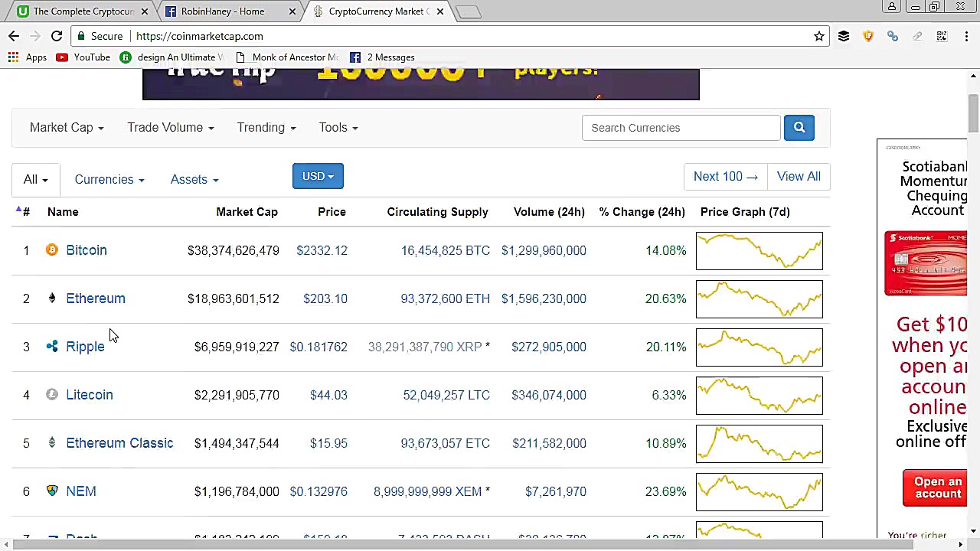Close The Complete Cryptocurrency tab
Screen dimensions: 980x551
click(144, 11)
